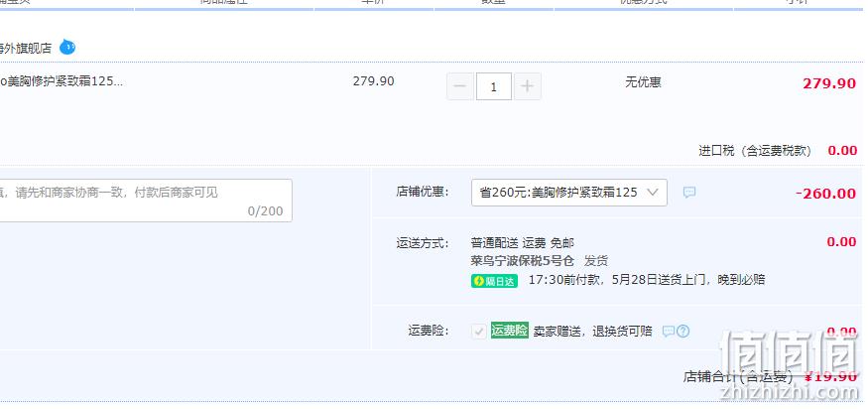Image resolution: width=868 pixels, height=409 pixels.
Task: Click the question mark help icon for 运费险
Action: 683,332
